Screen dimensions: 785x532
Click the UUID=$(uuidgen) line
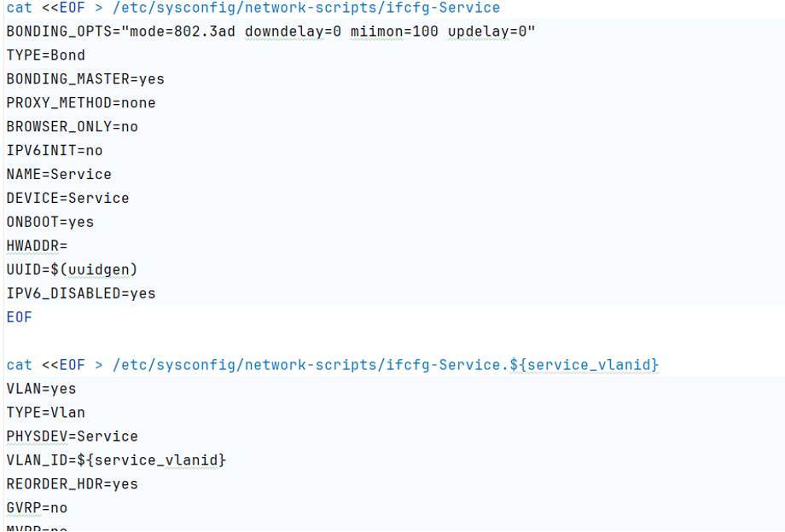(x=72, y=270)
